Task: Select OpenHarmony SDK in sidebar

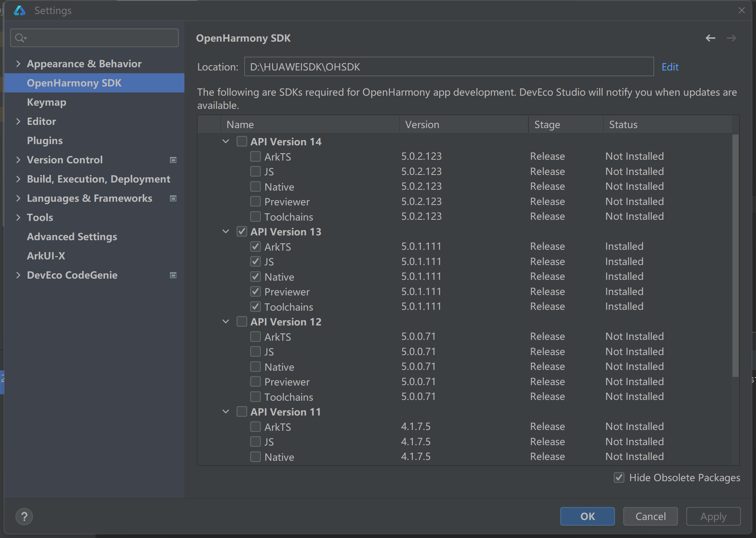Action: click(x=94, y=83)
